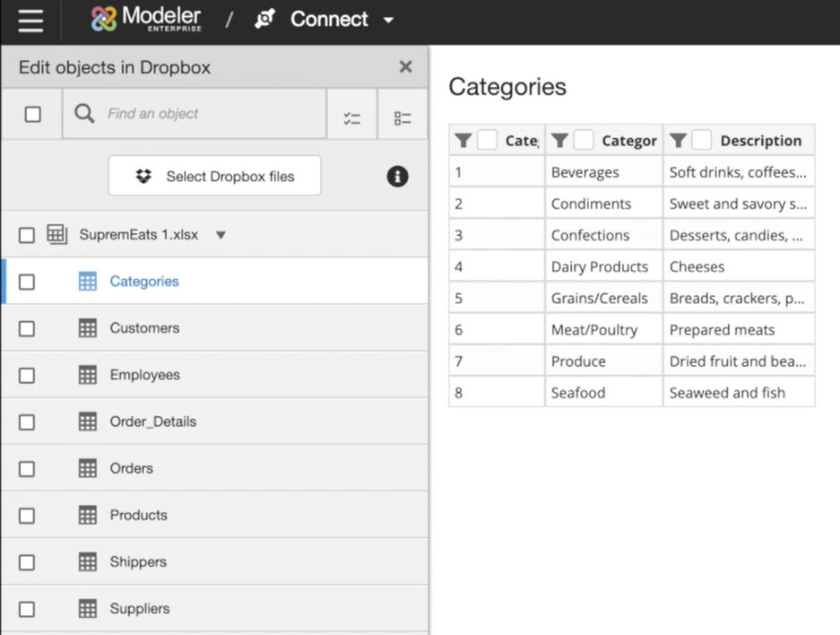Click the filter icon on first Cate column
This screenshot has width=840, height=635.
463,141
